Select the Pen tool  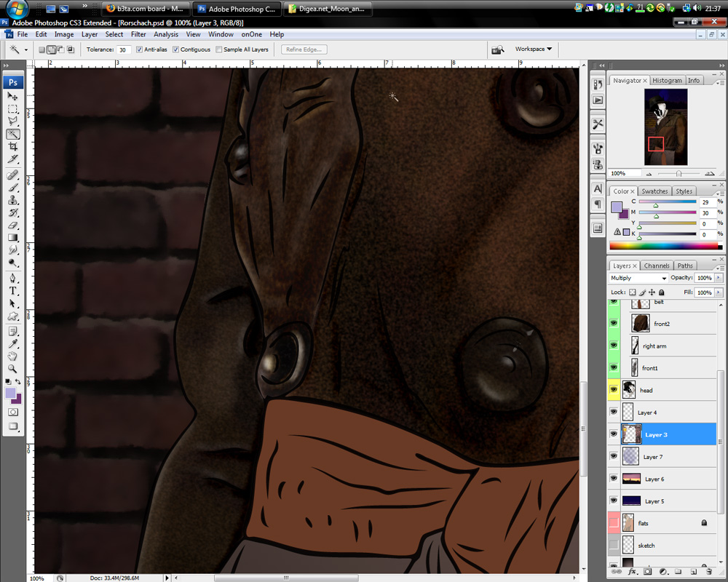pyautogui.click(x=12, y=279)
